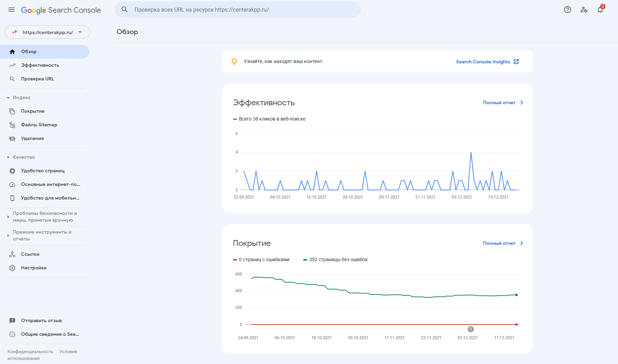Click green error-free pages legend swatch
Screen dimensions: 618x364
tap(305, 260)
